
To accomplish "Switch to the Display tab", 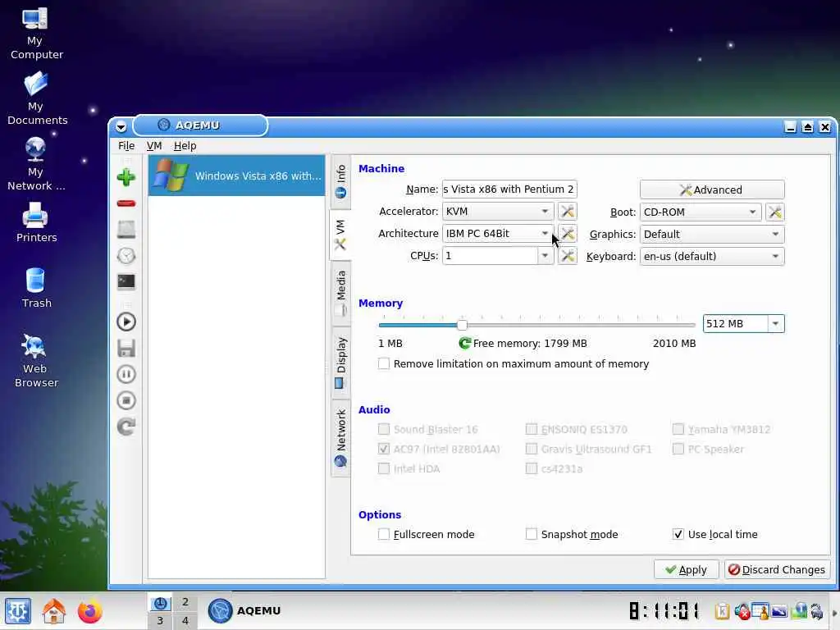I will [340, 363].
